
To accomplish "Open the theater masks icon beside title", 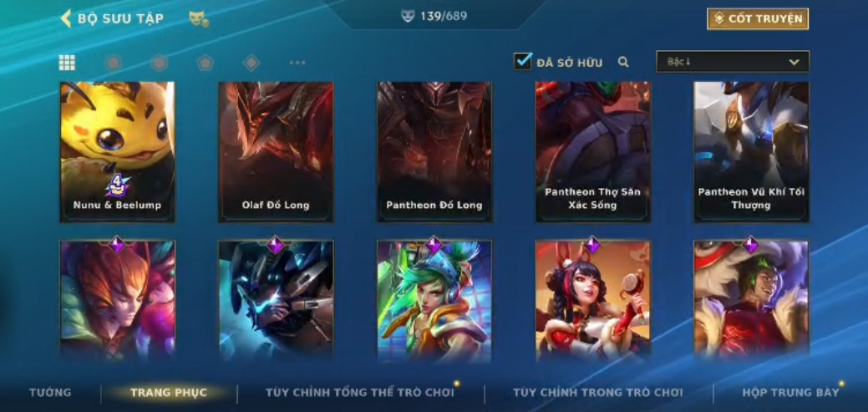I will click(x=198, y=19).
